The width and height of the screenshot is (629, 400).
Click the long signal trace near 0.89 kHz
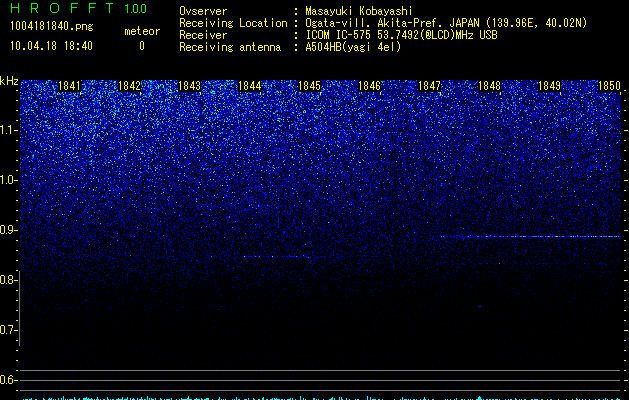531,236
